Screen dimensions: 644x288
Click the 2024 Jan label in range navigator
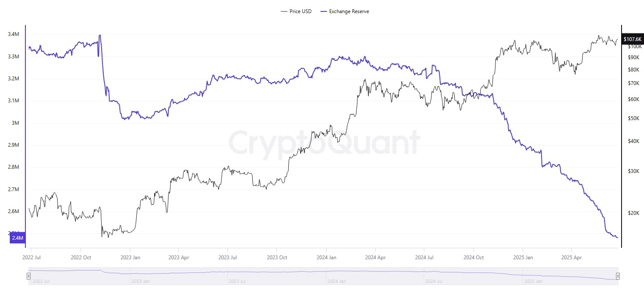tap(337, 281)
